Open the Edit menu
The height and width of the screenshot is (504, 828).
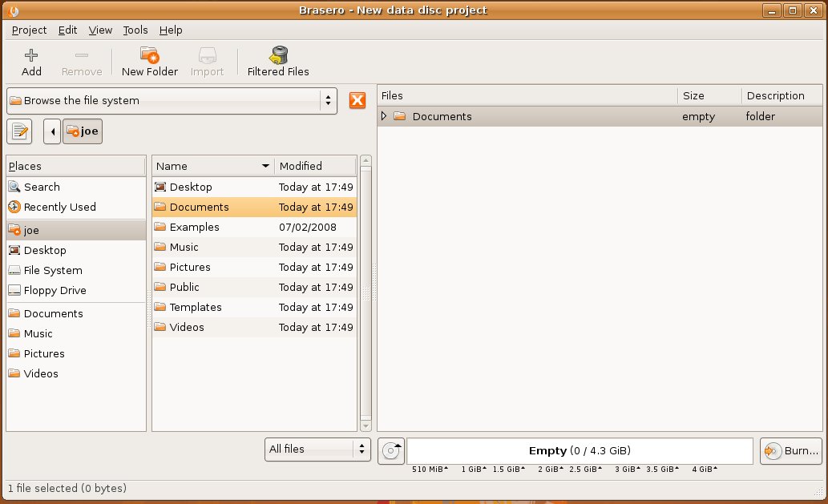(67, 30)
